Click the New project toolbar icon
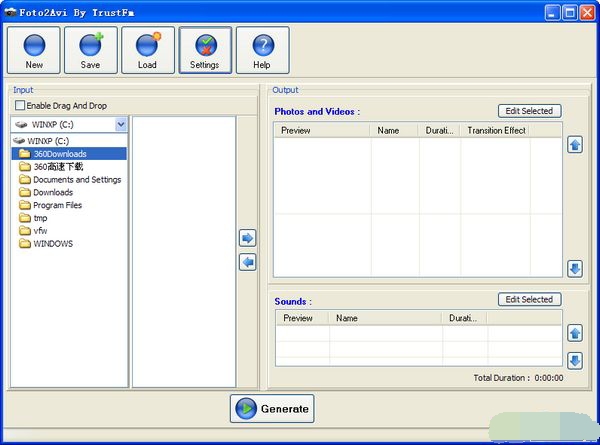 34,50
